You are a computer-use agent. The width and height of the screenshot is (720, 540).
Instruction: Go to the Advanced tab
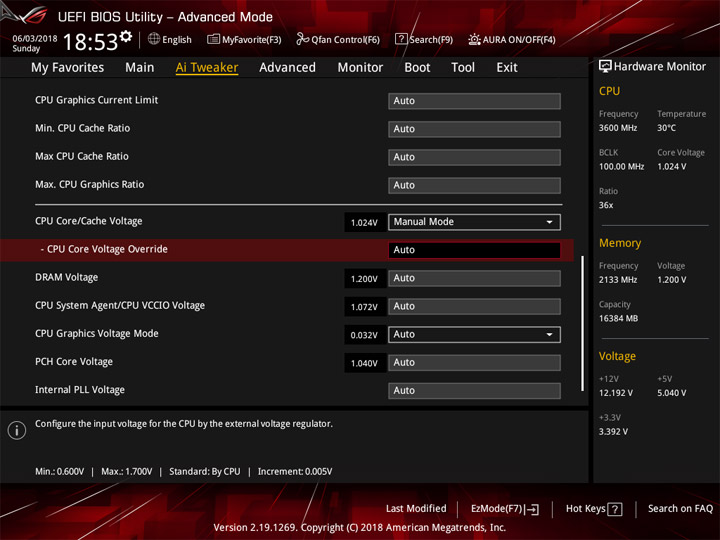287,68
